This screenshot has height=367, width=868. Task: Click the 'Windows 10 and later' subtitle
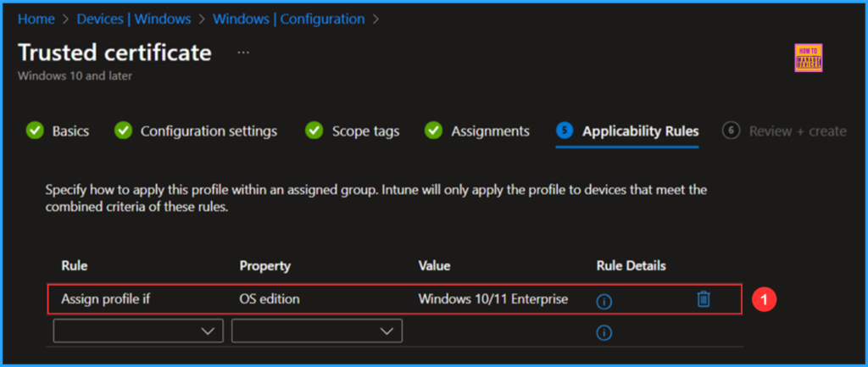[75, 75]
